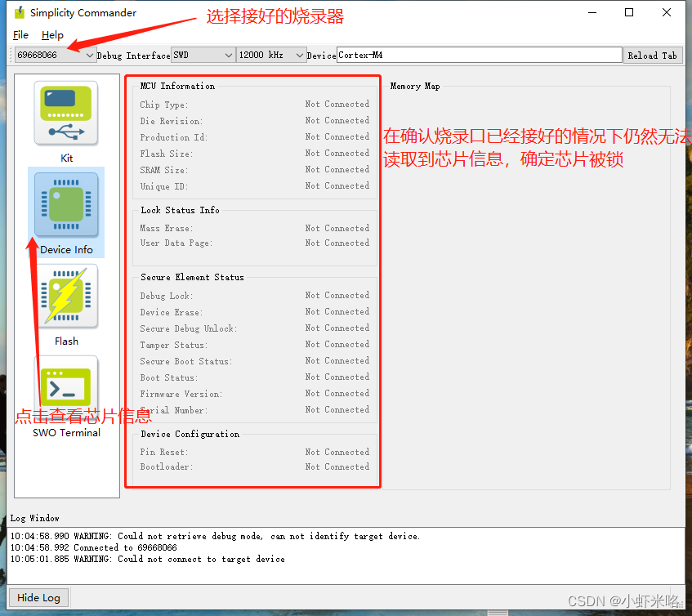Click the Production Id row value
This screenshot has width=692, height=616.
[337, 136]
